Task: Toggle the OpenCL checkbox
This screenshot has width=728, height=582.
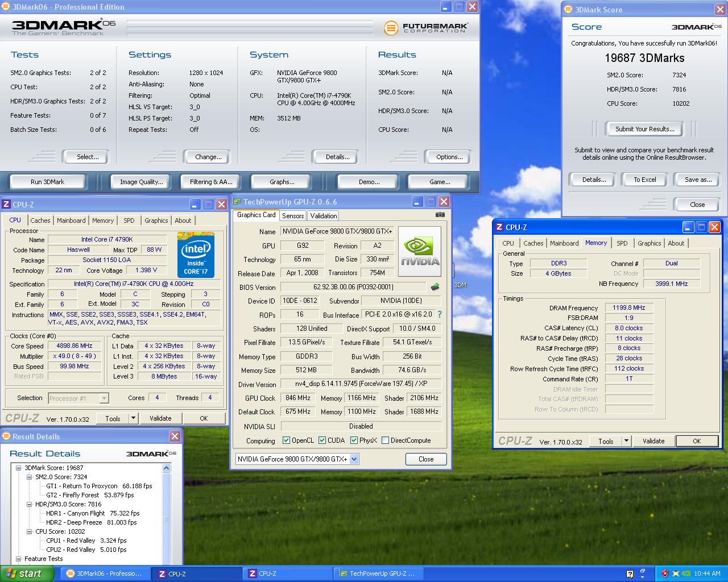Action: [287, 440]
